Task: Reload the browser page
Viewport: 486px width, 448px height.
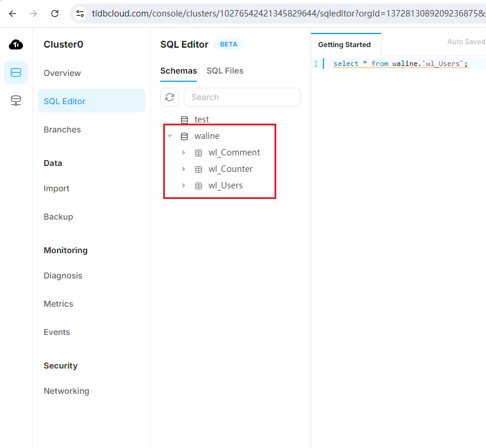Action: [x=55, y=14]
